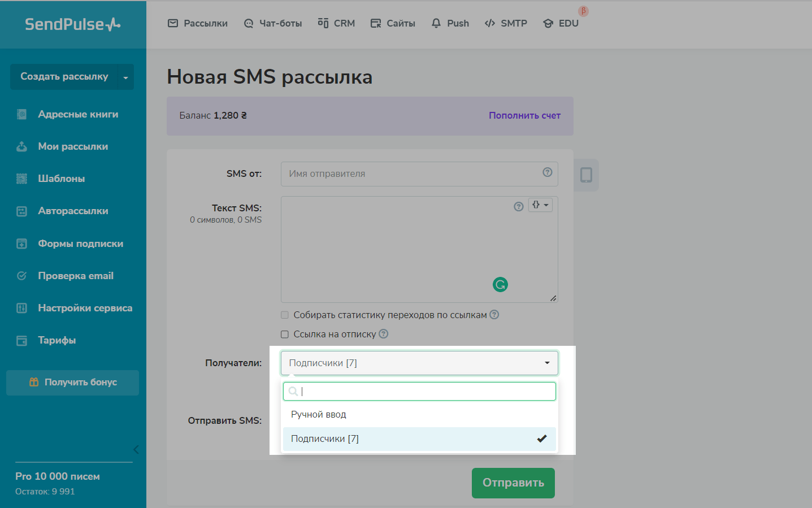Viewport: 812px width, 508px height.
Task: Expand the Create campaign arrow dropdown
Action: click(125, 77)
